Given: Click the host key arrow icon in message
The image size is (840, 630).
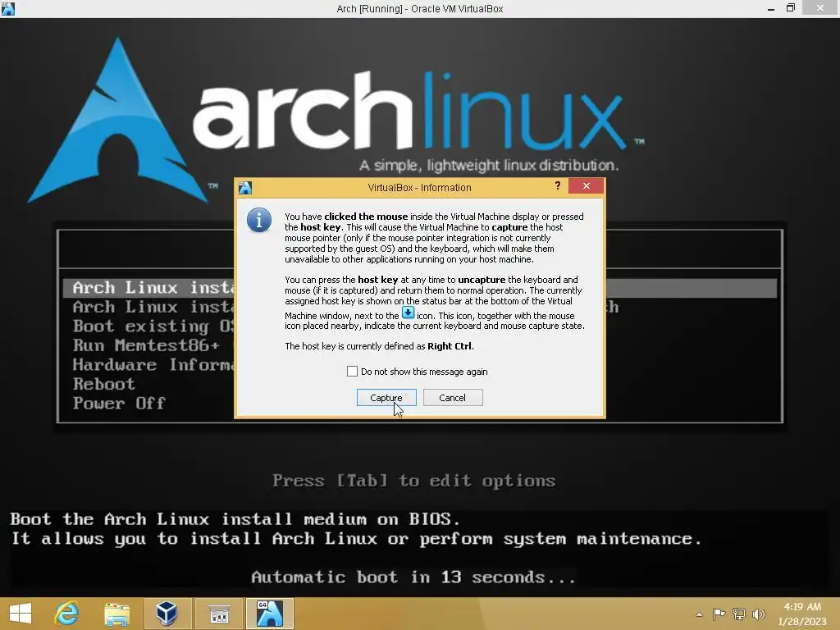Looking at the screenshot, I should [408, 313].
